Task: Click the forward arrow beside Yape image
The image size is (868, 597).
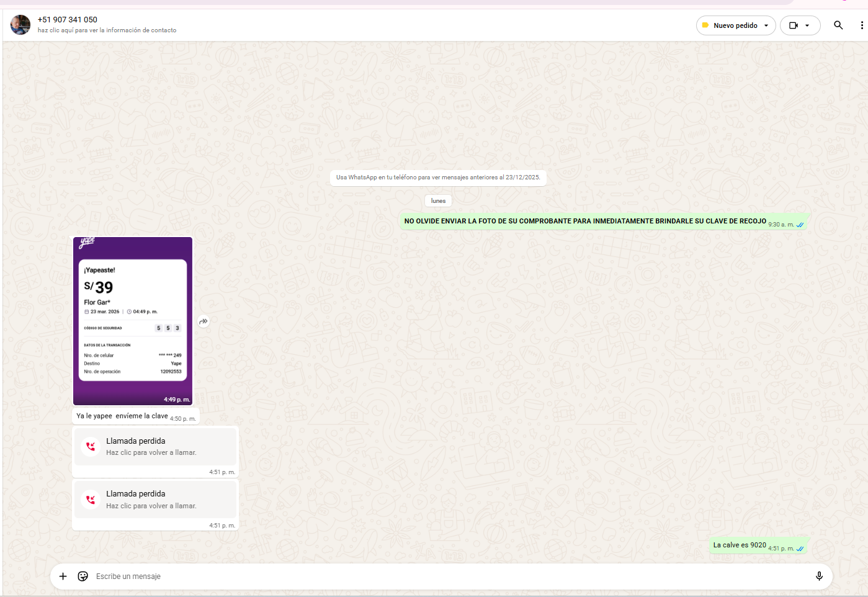Action: coord(204,321)
